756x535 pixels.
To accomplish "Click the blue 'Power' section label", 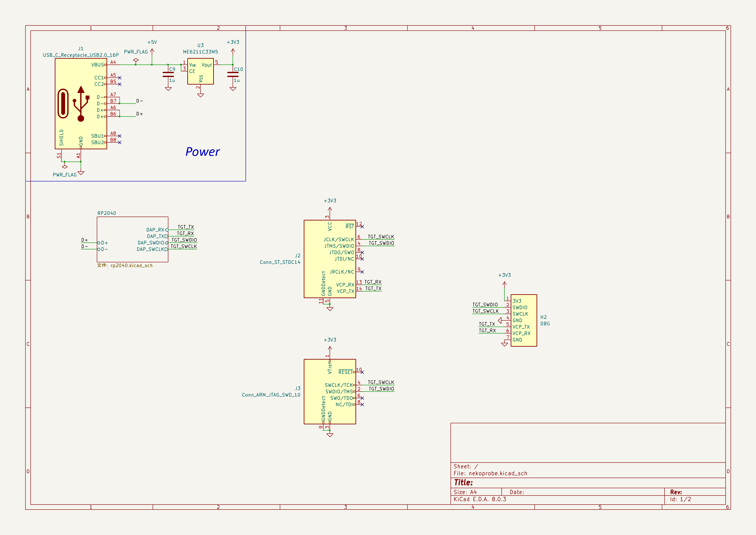I will coord(202,151).
